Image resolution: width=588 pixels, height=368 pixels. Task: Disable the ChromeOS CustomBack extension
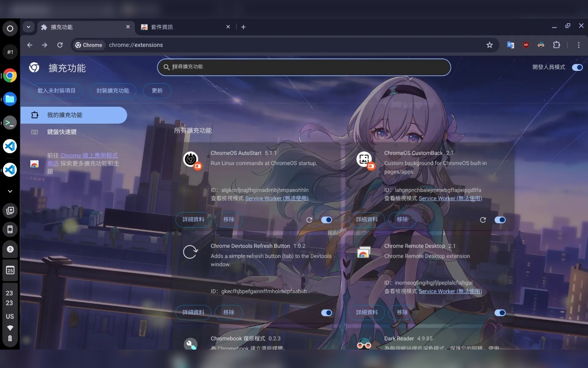(x=500, y=220)
